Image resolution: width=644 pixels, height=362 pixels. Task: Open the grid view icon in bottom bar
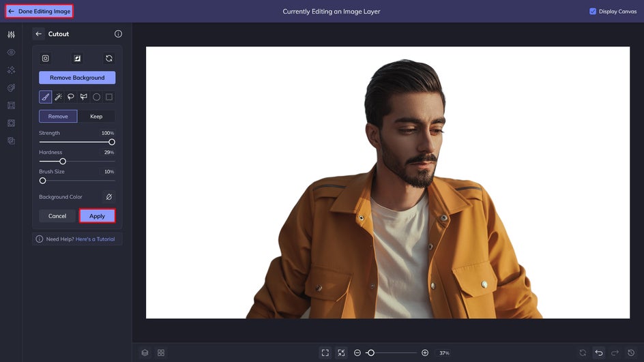[x=161, y=353]
